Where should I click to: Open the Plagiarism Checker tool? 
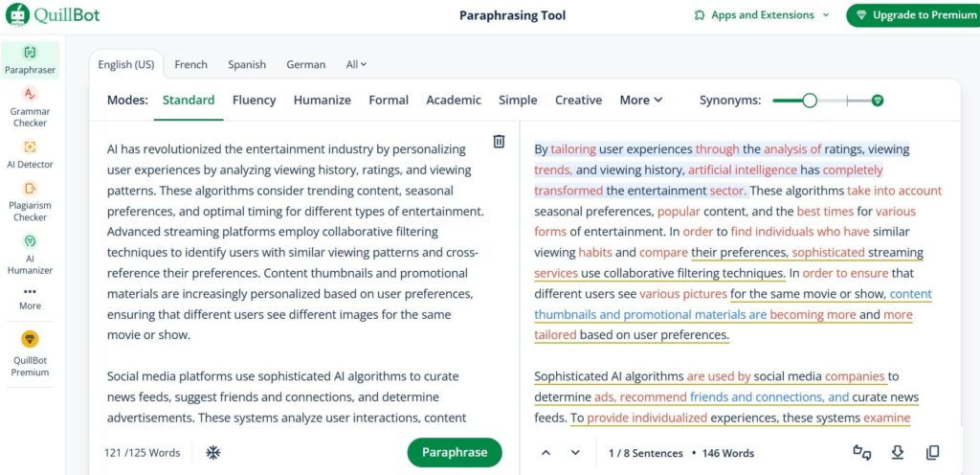click(30, 201)
